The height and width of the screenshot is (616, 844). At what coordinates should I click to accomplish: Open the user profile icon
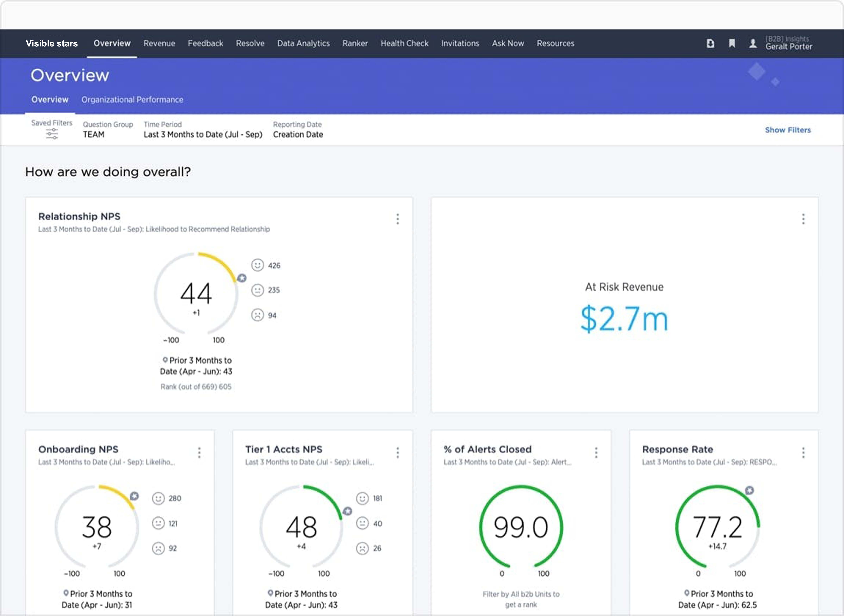point(753,44)
